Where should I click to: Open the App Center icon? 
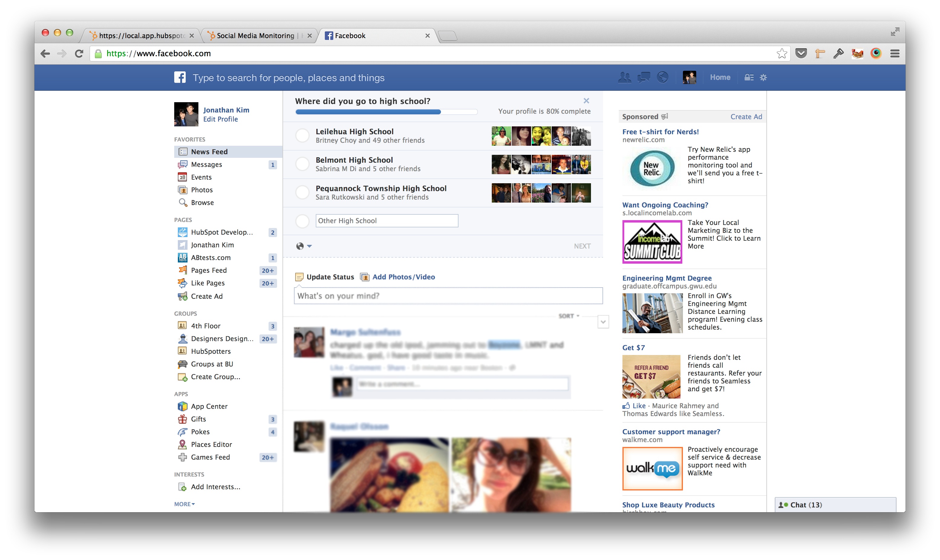pyautogui.click(x=183, y=406)
